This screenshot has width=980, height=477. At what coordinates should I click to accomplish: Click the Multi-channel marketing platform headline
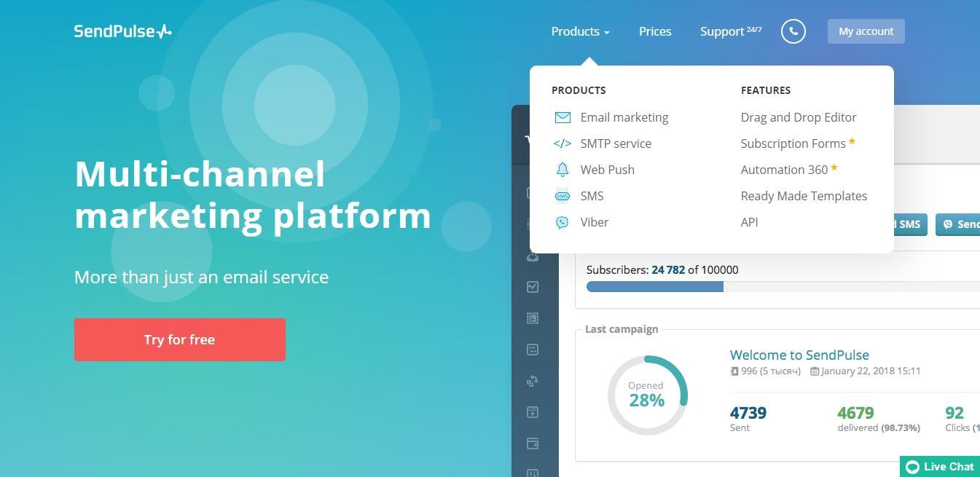pos(253,194)
